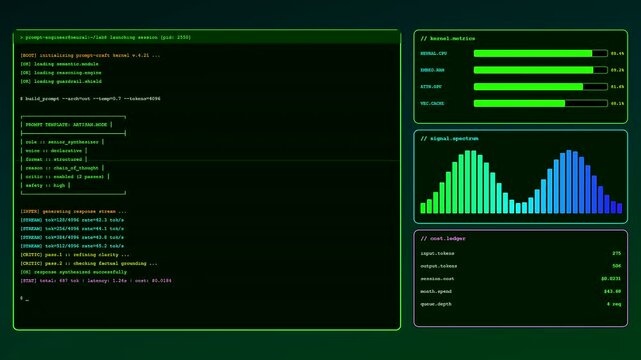Click the ATTN.GPU usage bar

click(540, 87)
